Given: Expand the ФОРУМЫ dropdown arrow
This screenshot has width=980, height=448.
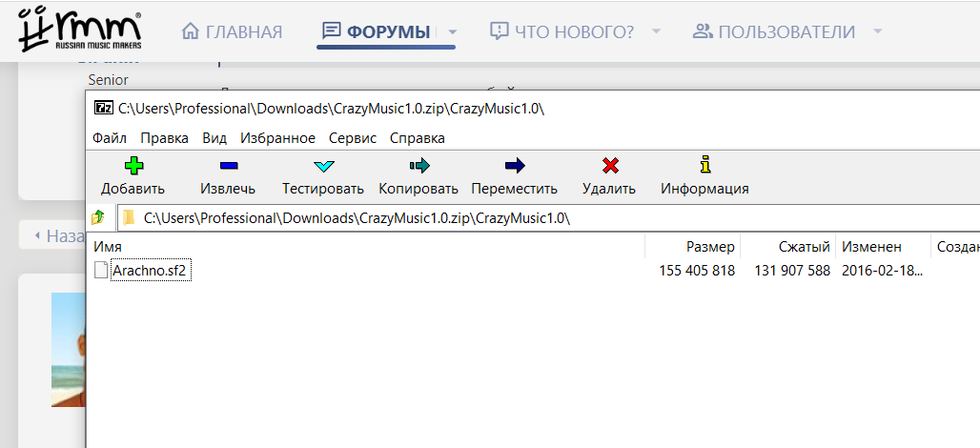Looking at the screenshot, I should (x=453, y=31).
